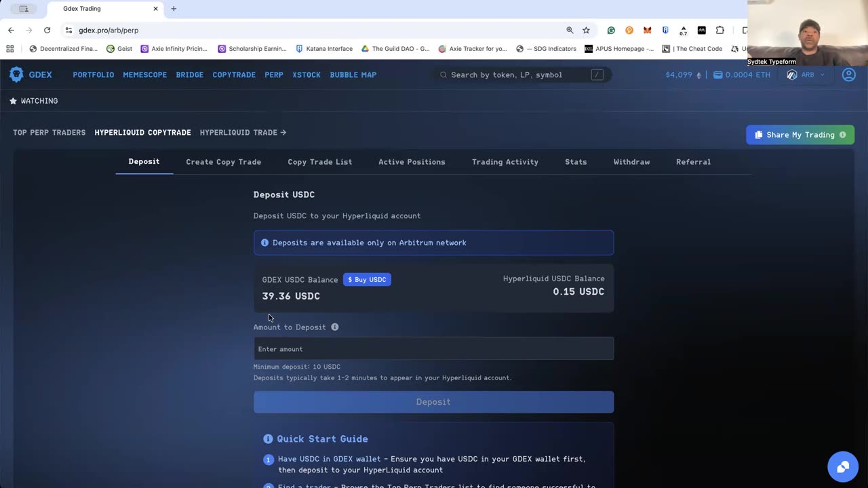Go back to previous page
This screenshot has width=868, height=488.
click(11, 30)
